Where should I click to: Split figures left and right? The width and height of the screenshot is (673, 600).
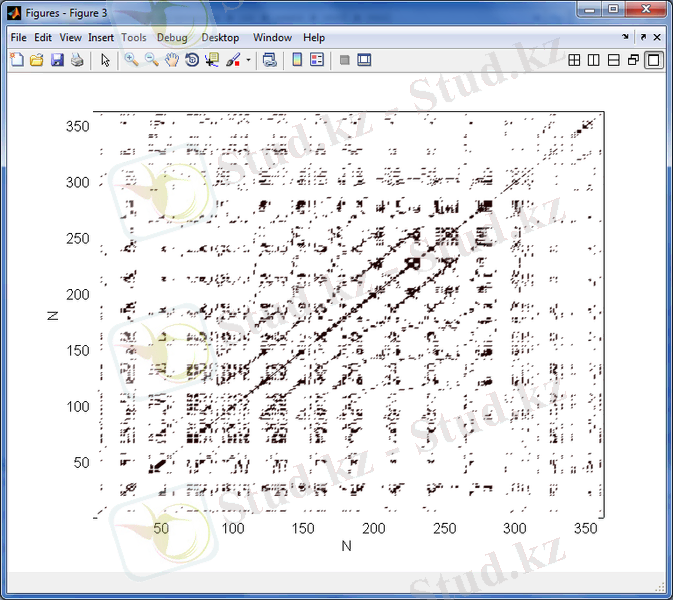point(594,60)
